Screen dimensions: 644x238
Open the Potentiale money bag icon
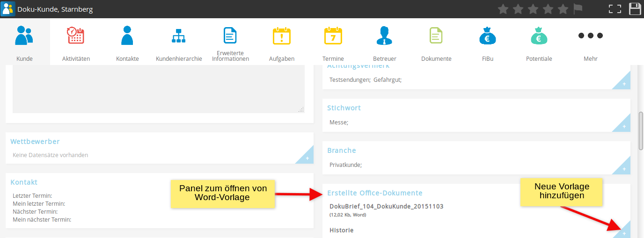(539, 36)
